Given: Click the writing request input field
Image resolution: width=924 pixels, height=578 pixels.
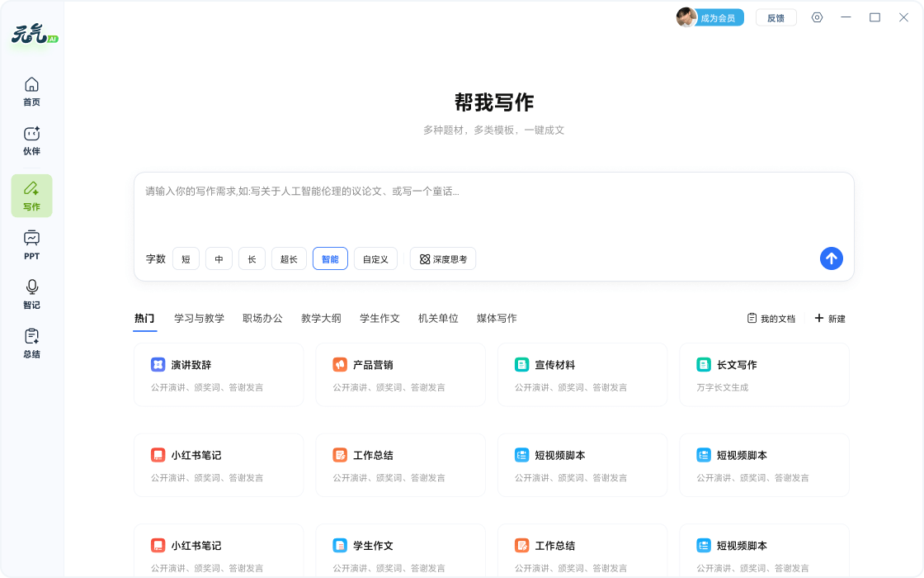Looking at the screenshot, I should [493, 206].
